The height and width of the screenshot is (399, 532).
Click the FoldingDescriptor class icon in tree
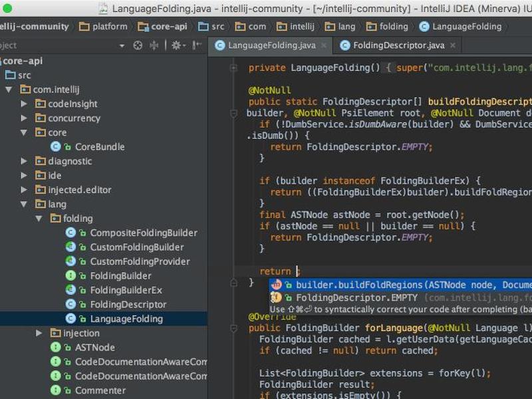70,305
